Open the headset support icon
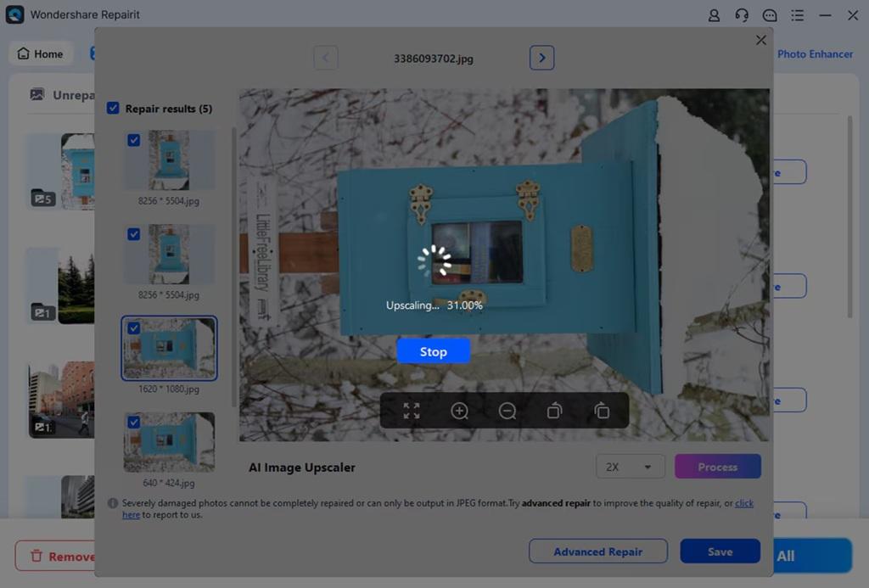This screenshot has height=588, width=869. pos(742,15)
